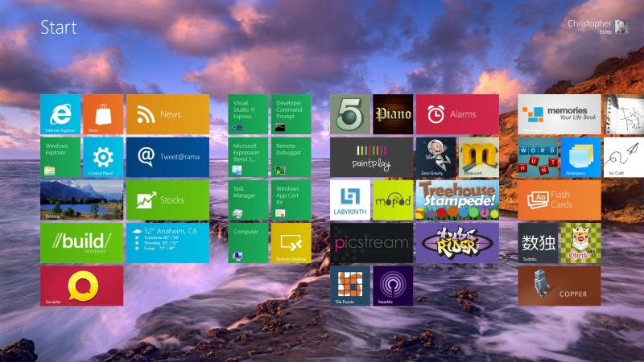Launch the Socialite tile
Image resolution: width=644 pixels, height=362 pixels.
pyautogui.click(x=82, y=286)
